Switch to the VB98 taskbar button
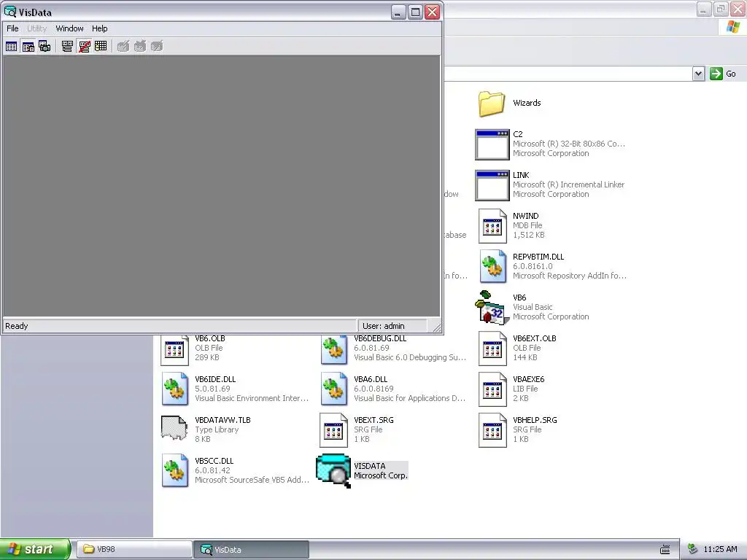 click(x=134, y=549)
